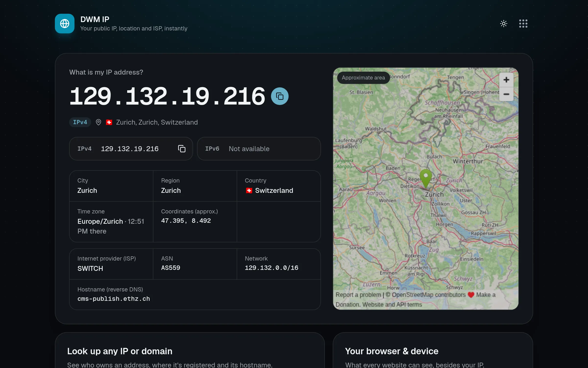Click the Country value Switzerland
The height and width of the screenshot is (368, 588).
pyautogui.click(x=274, y=191)
